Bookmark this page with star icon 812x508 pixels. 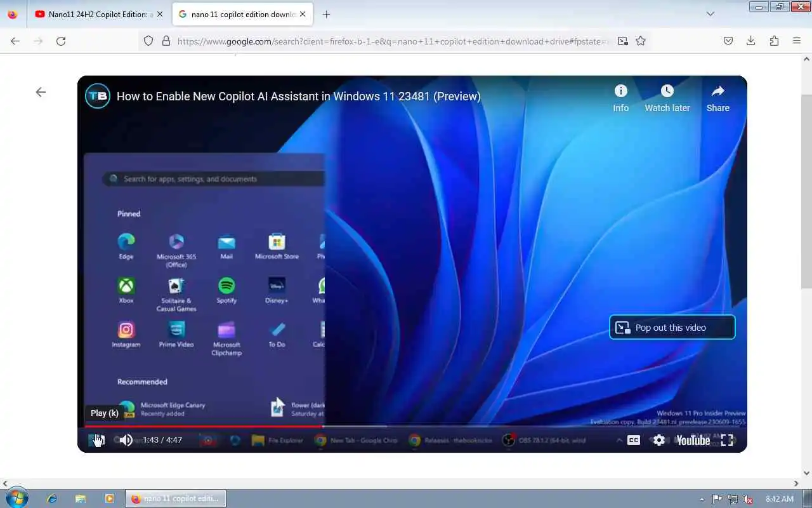coord(641,41)
